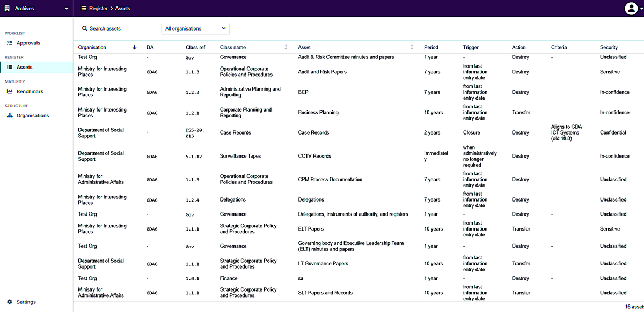
Task: Select CPM Process Documentation asset
Action: [330, 179]
